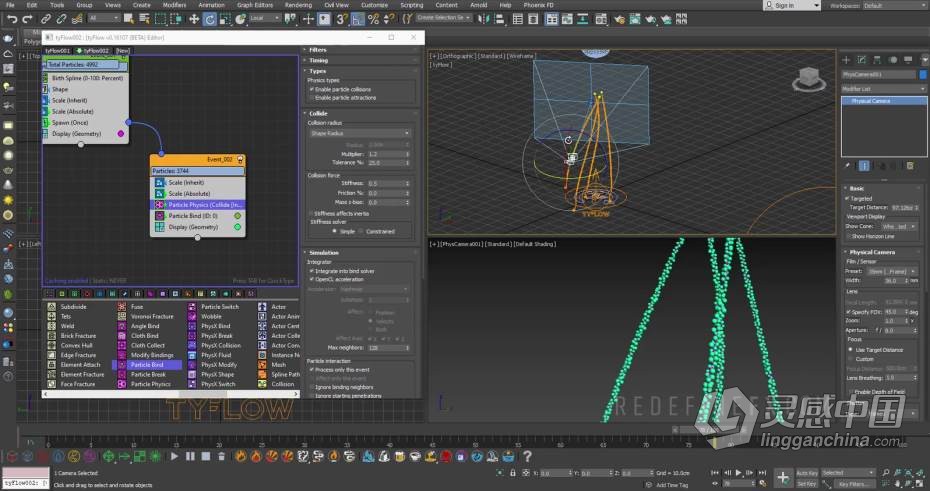Open the Local reference coordinate dropdown

click(x=265, y=19)
